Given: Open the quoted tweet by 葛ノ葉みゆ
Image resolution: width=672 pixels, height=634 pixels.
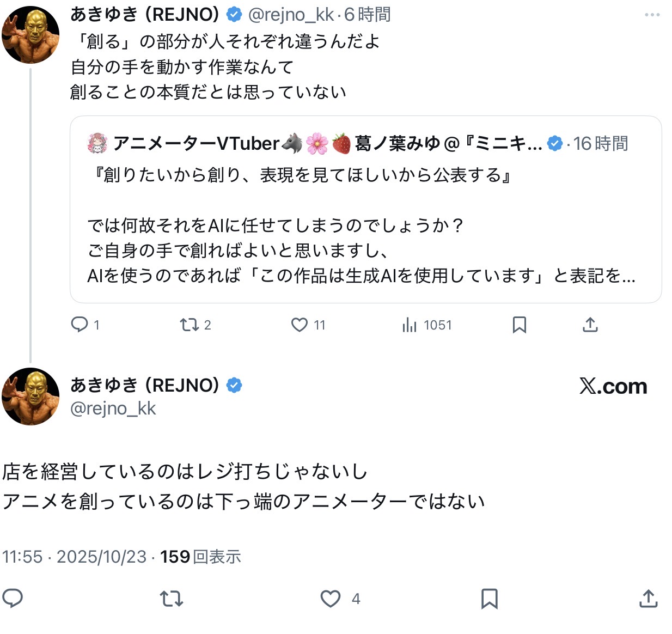Looking at the screenshot, I should (365, 225).
